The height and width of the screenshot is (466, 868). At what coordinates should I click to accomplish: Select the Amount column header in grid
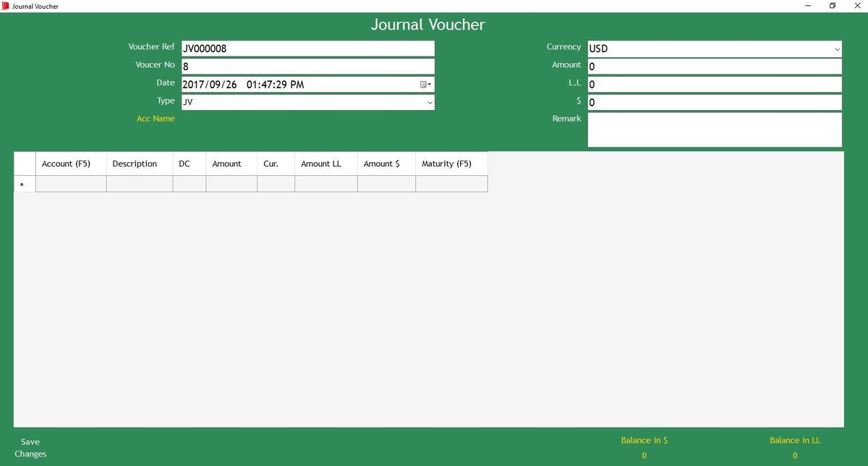click(x=231, y=164)
